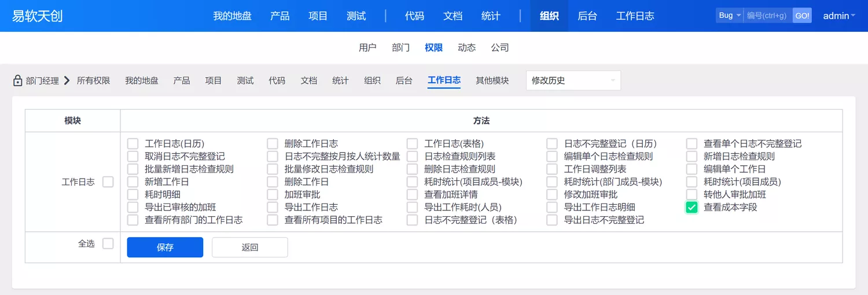Check the 耗时明细 checkbox
The width and height of the screenshot is (868, 295).
133,195
